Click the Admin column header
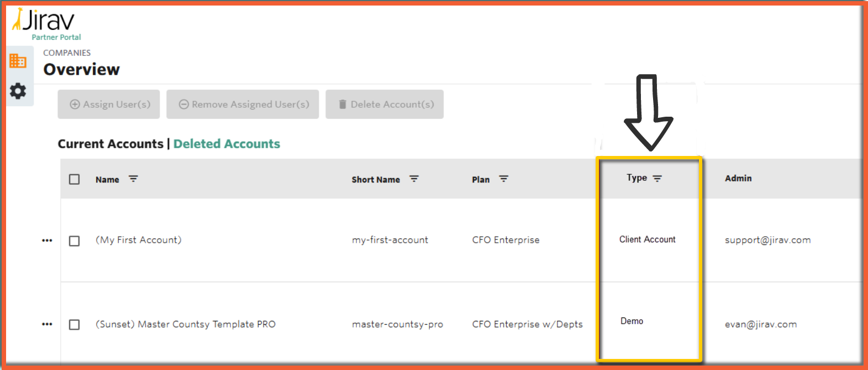This screenshot has width=868, height=370. coord(738,178)
